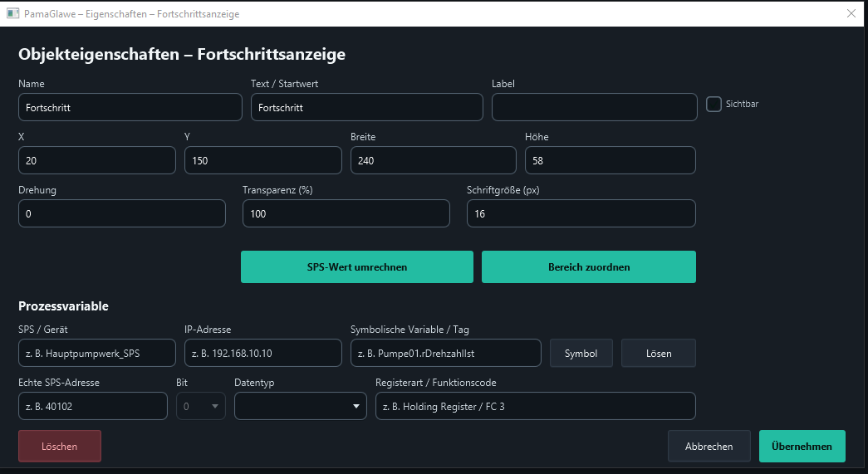Close the Eigenschaften dialog window

pos(851,13)
